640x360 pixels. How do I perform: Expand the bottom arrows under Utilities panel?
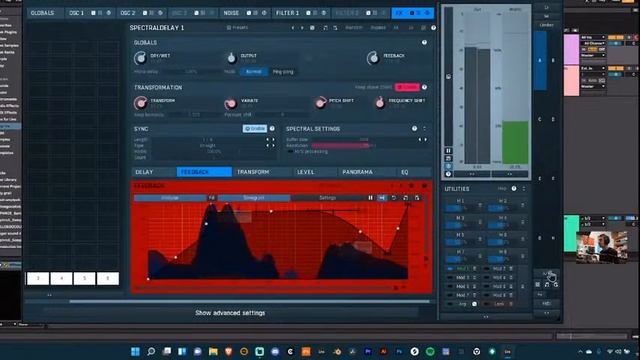click(x=486, y=317)
